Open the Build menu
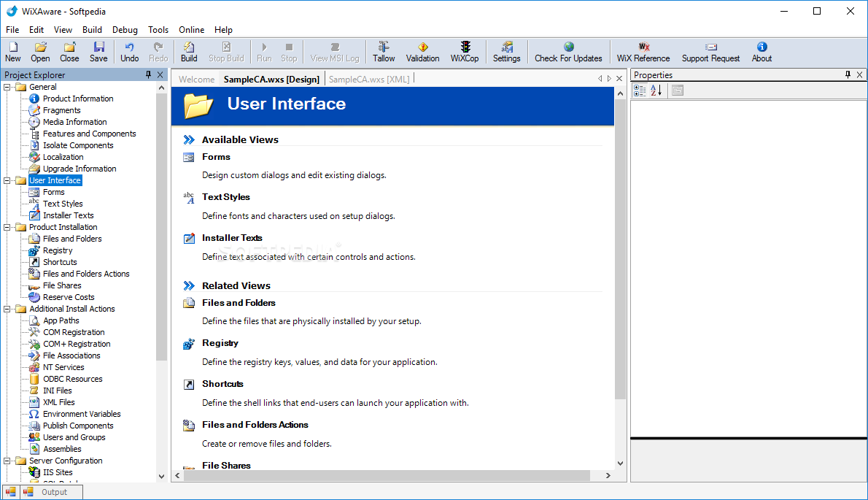The height and width of the screenshot is (500, 868). (92, 30)
